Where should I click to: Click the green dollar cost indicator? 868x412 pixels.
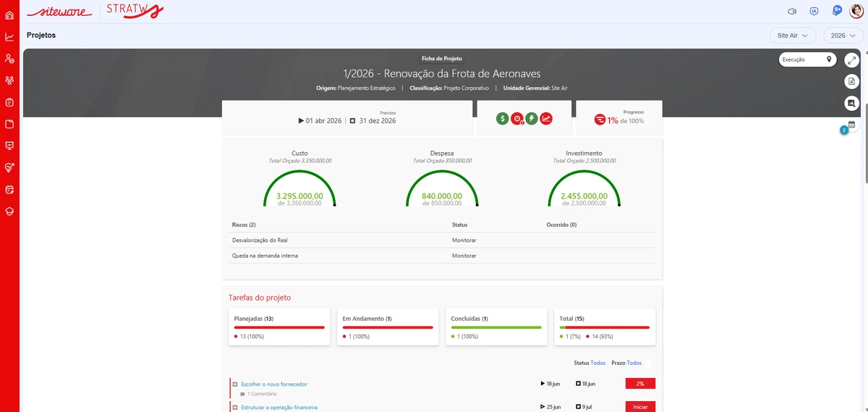[x=502, y=119]
